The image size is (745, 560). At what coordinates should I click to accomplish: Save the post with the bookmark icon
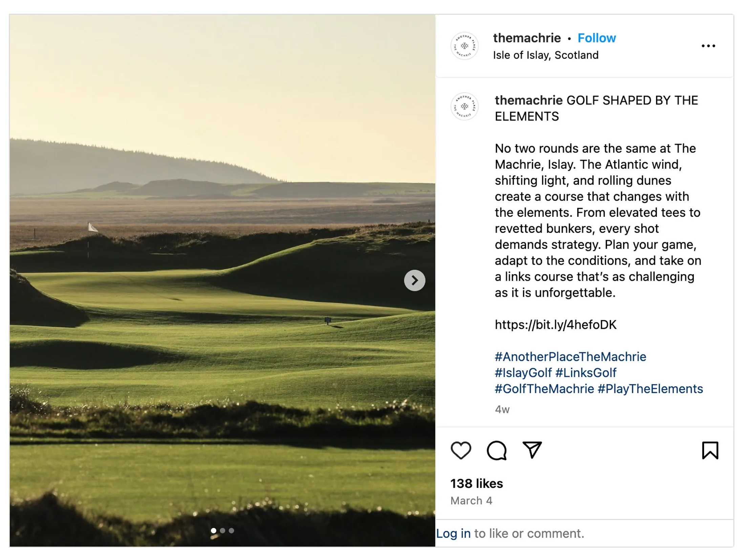[x=710, y=451]
